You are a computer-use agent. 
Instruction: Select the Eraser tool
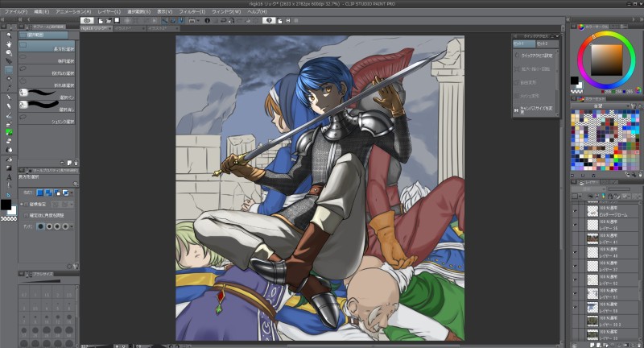click(x=9, y=141)
